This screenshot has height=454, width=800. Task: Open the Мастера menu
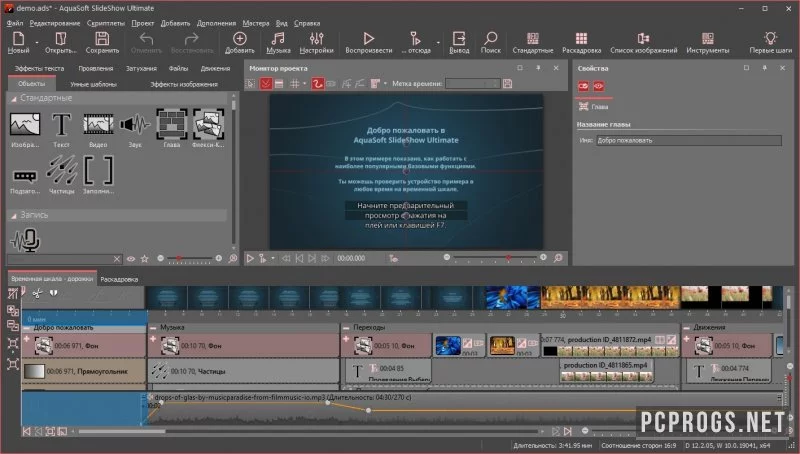point(256,23)
